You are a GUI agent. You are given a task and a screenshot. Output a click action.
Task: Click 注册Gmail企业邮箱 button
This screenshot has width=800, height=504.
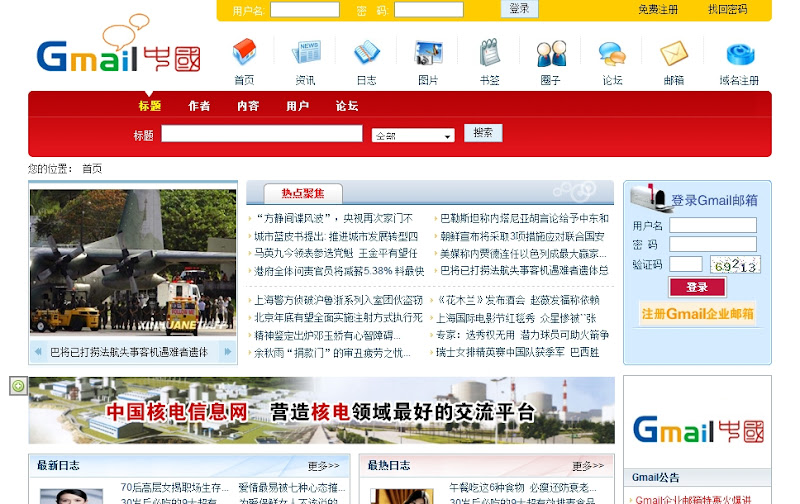[697, 313]
